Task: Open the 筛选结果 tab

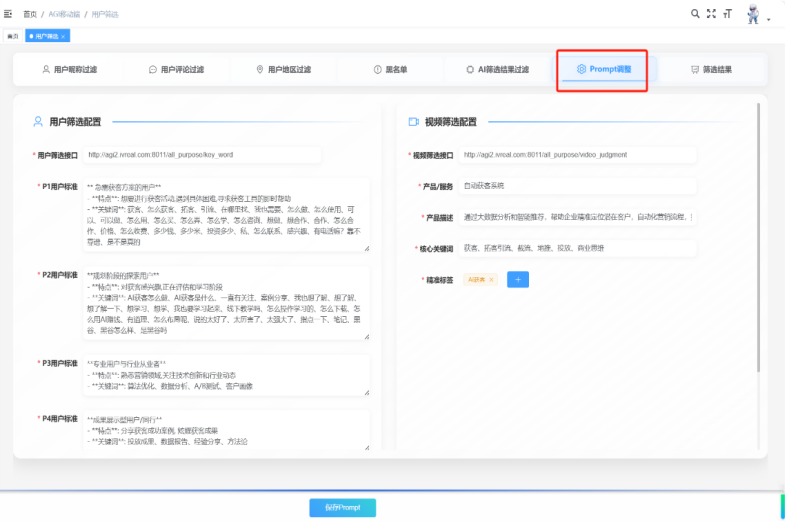Action: click(711, 70)
